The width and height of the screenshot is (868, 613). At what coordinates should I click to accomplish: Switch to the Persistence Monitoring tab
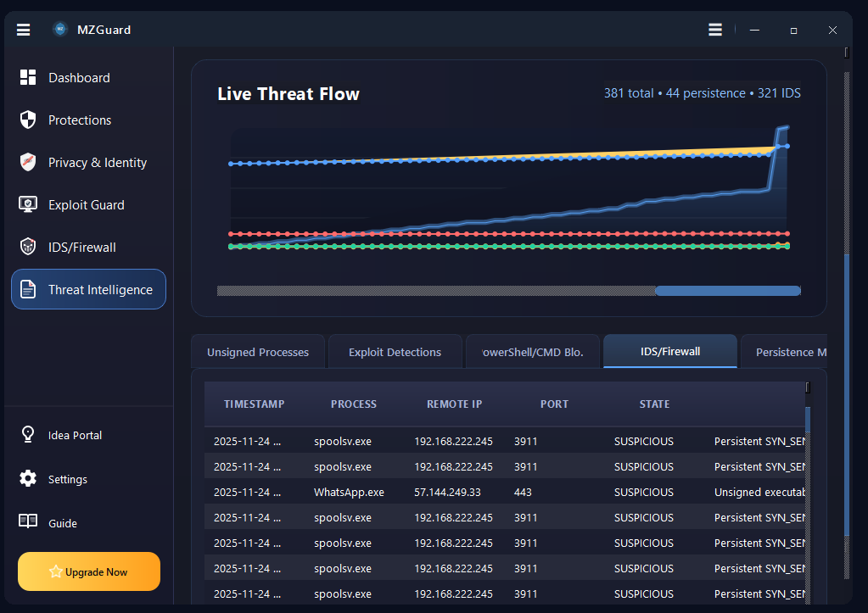798,351
